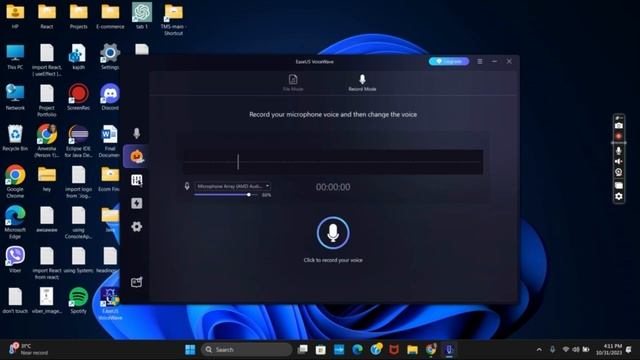The width and height of the screenshot is (640, 360).
Task: Show hidden system tray icons chevron
Action: point(539,349)
